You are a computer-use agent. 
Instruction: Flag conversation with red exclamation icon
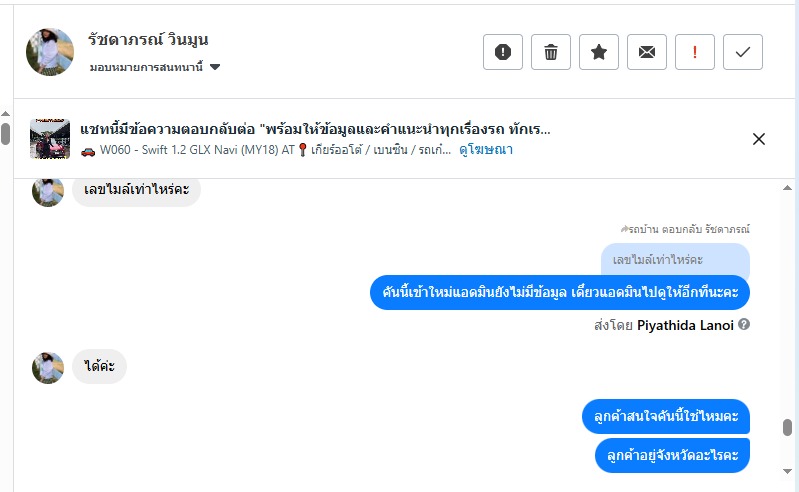tap(695, 52)
